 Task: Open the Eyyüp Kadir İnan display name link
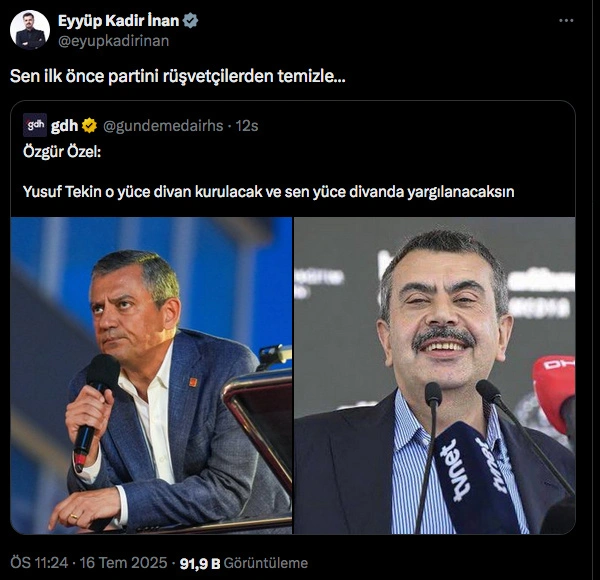coord(119,21)
